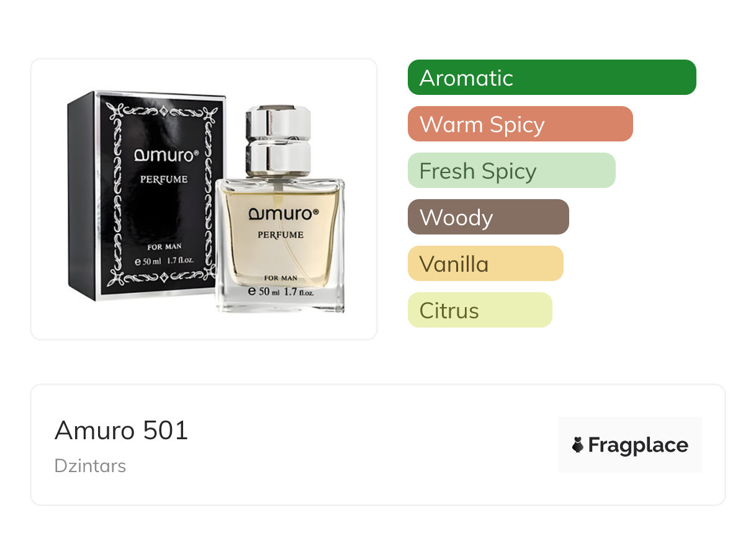Screen dimensions: 756x536
Task: Pick the Vanilla accord bar
Action: point(485,264)
